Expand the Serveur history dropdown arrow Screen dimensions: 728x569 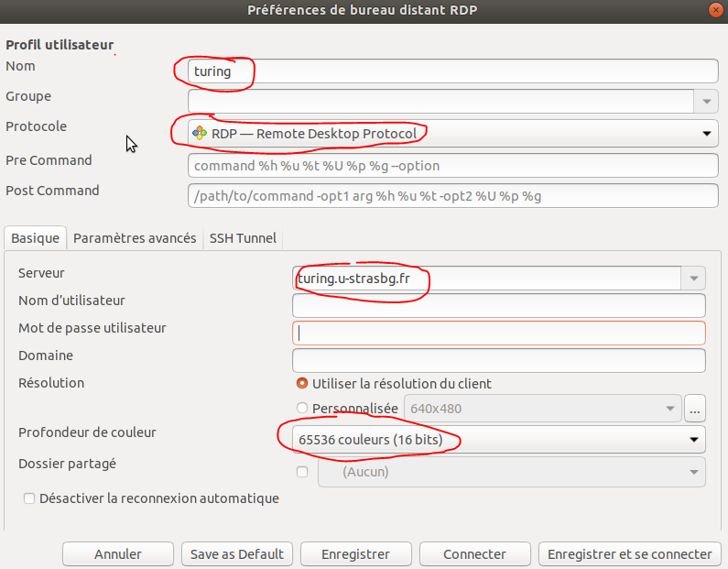click(x=693, y=278)
